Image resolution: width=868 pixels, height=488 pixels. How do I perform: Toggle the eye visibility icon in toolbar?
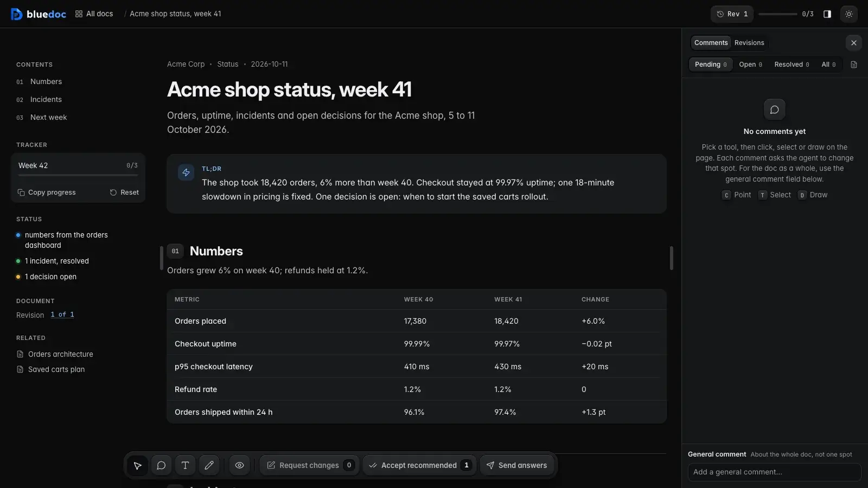[240, 465]
